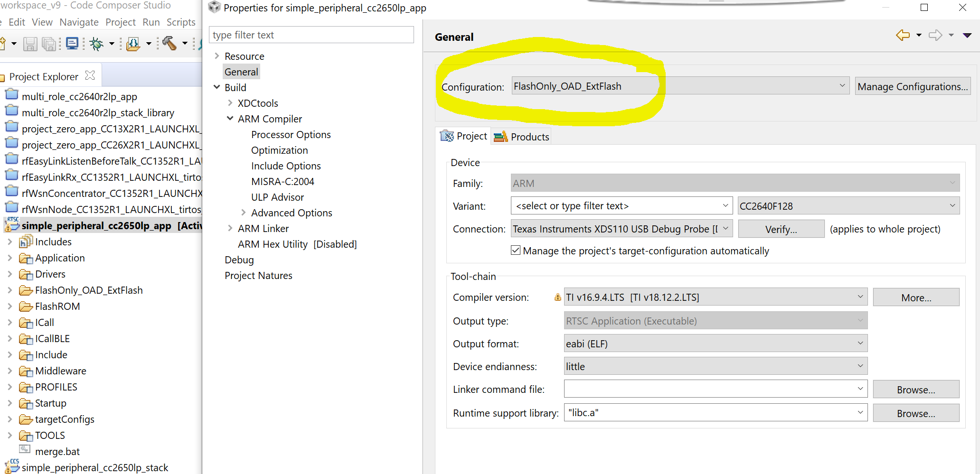Click the Drivers folder icon

click(26, 275)
